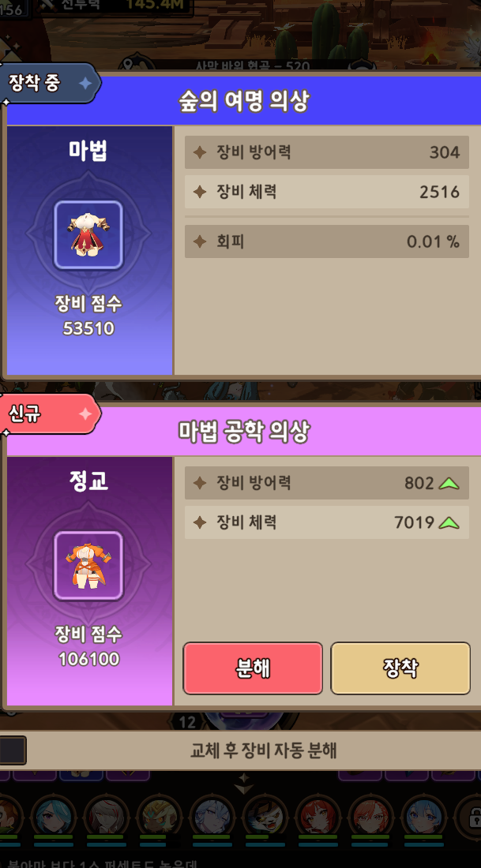
Task: Expand the downward double-arrow below the panel
Action: (242, 780)
